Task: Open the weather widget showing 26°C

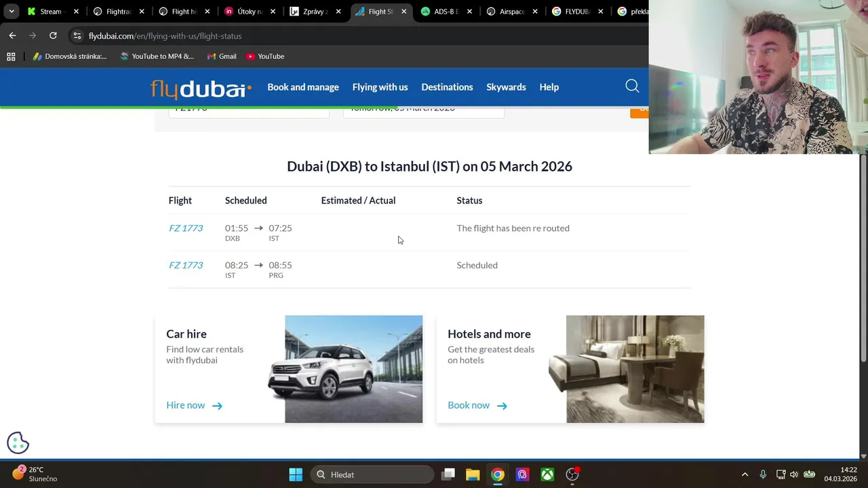Action: [35, 474]
